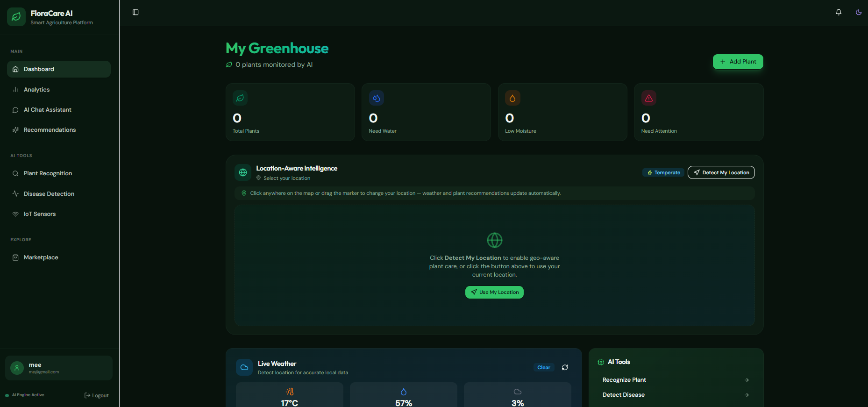This screenshot has height=407, width=868.
Task: Click the temperature thermometer icon
Action: (290, 392)
